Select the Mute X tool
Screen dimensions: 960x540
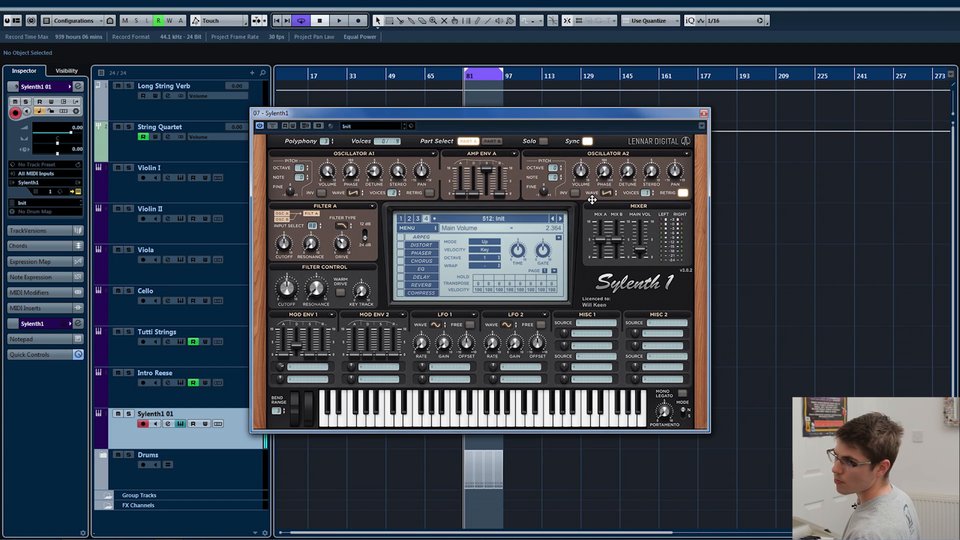pos(444,20)
